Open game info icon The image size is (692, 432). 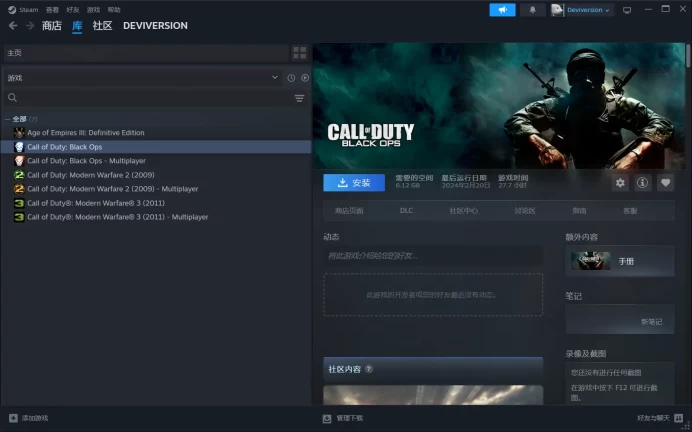pyautogui.click(x=643, y=183)
